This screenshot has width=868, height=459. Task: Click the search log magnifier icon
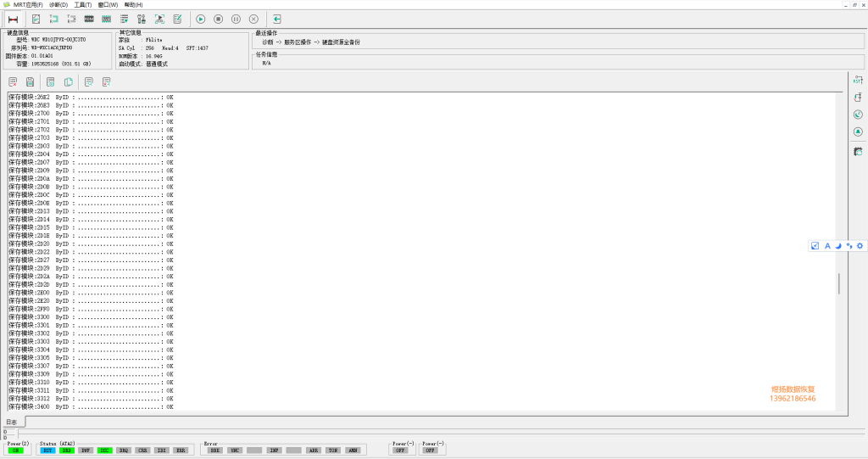(x=88, y=82)
